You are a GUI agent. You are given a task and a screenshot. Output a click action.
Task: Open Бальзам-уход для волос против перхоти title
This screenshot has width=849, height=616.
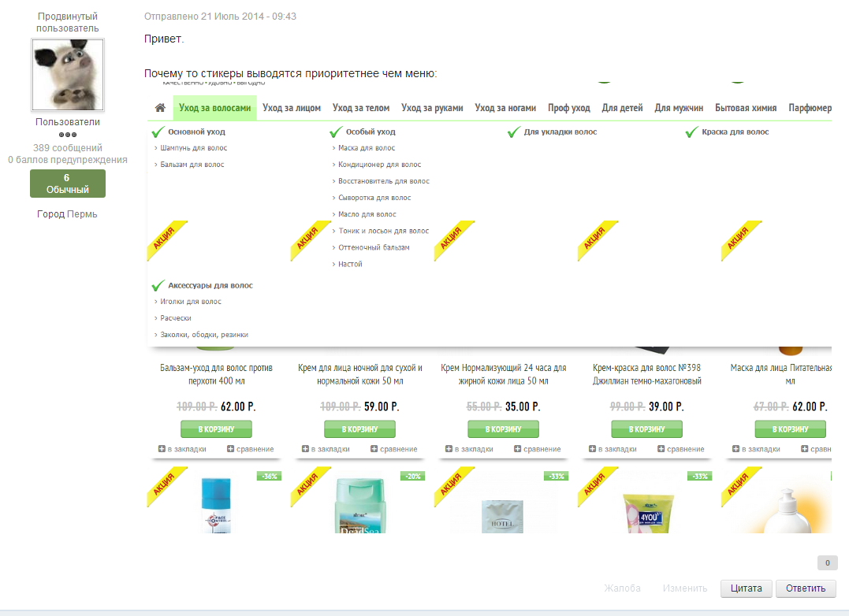216,374
